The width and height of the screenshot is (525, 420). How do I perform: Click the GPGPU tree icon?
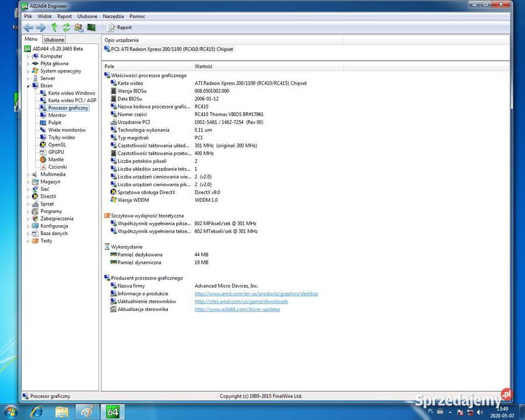(x=43, y=152)
